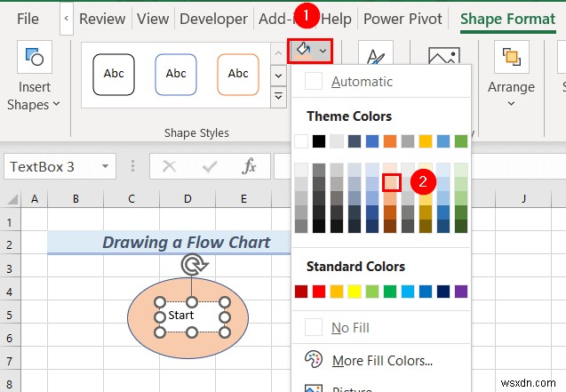Select row 2 header
Image resolution: width=566 pixels, height=392 pixels.
click(10, 244)
